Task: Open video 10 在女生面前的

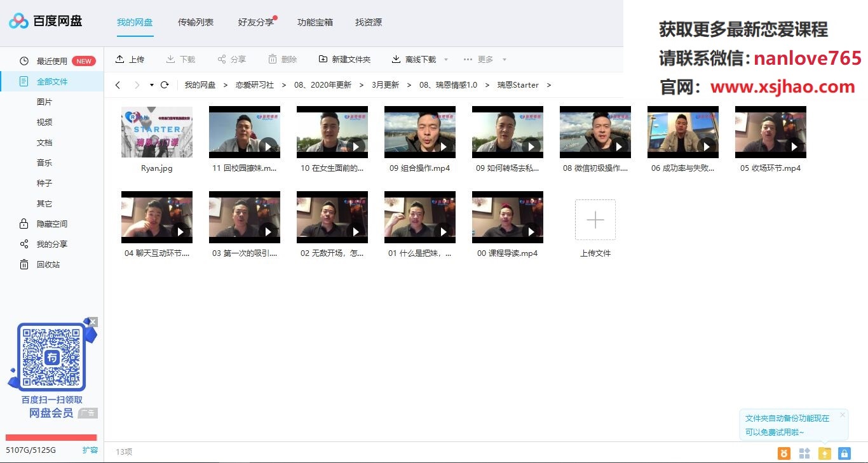Action: point(332,132)
